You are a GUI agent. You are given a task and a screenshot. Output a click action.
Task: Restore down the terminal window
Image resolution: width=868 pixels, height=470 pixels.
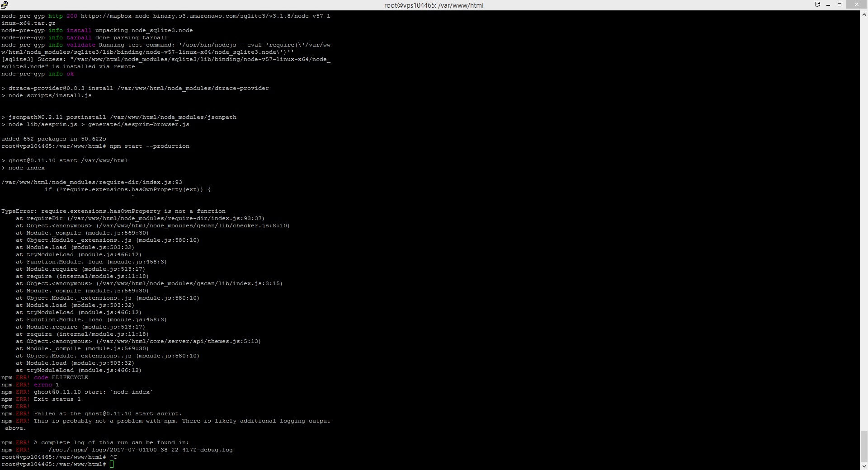(840, 5)
